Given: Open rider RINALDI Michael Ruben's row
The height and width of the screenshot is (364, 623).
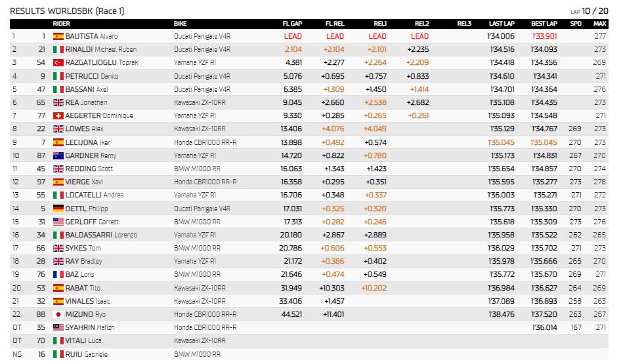Looking at the screenshot, I should point(309,50).
